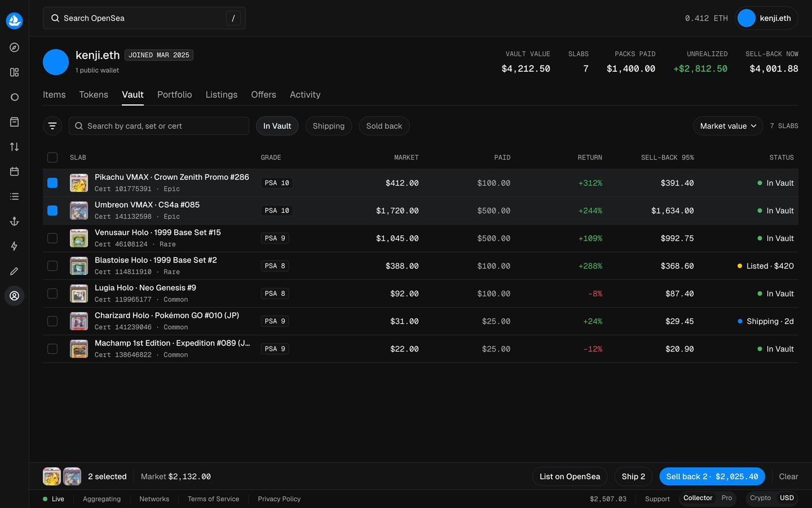Open the compass Discover icon in sidebar
Screen dimensions: 812x508
click(14, 47)
